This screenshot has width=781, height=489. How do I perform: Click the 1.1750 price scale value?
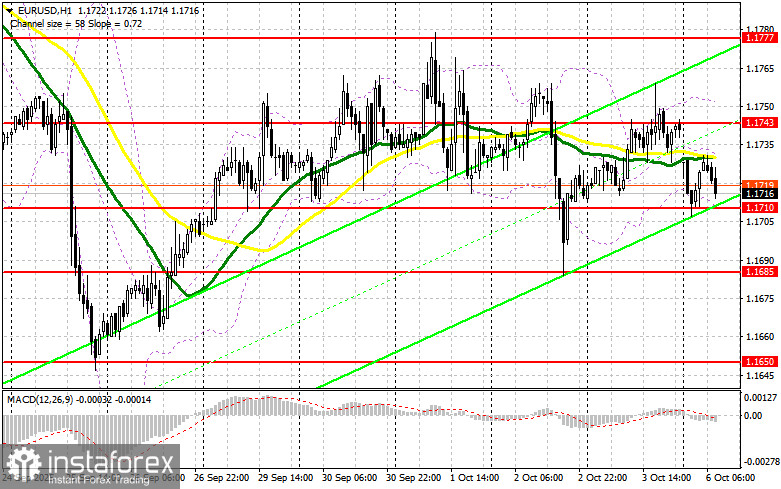(760, 107)
